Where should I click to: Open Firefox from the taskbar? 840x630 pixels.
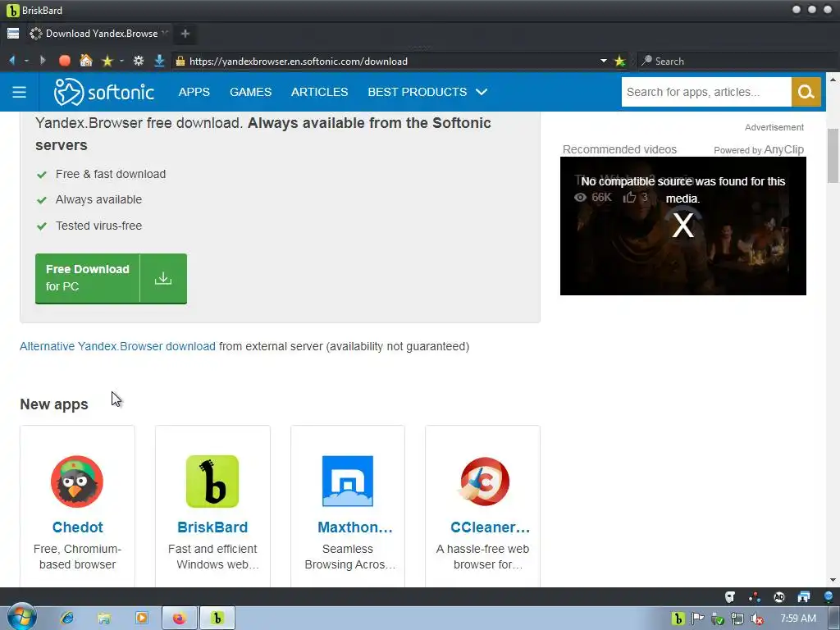pos(180,619)
